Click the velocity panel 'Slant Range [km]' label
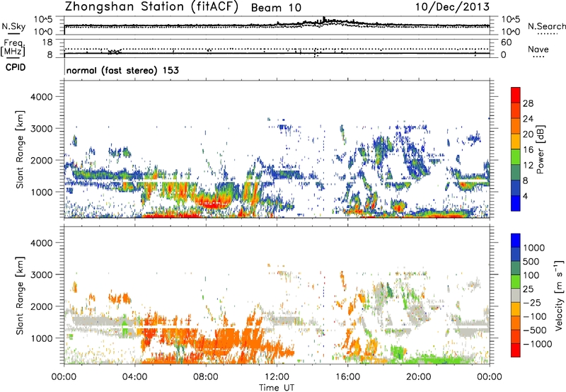This screenshot has width=566, height=392. tap(20, 295)
